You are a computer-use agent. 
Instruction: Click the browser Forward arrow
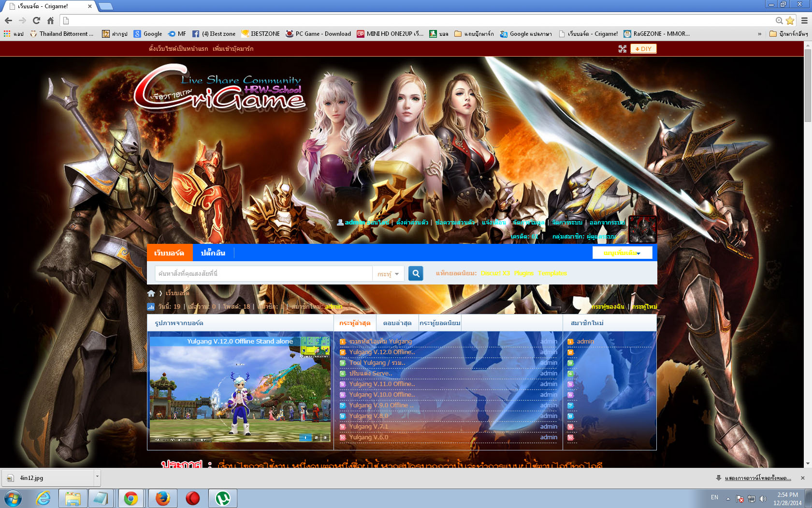[22, 20]
